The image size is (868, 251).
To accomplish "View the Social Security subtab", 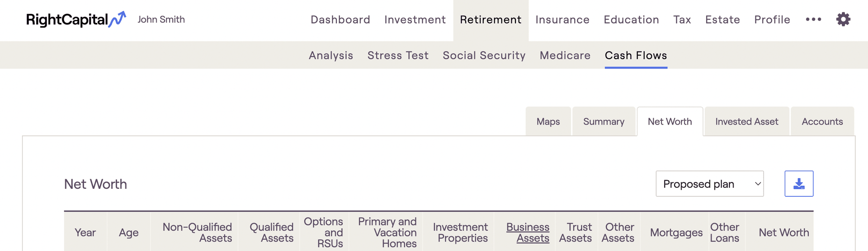I will [484, 56].
